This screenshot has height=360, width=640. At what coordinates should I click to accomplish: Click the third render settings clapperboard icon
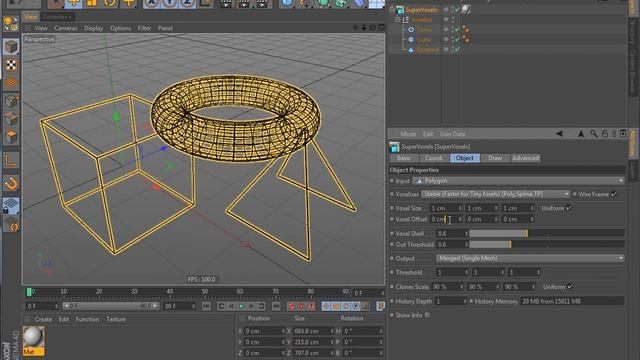[263, 3]
